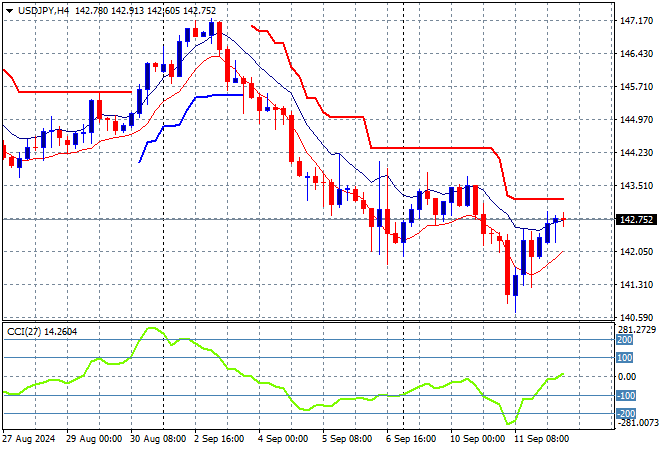This screenshot has height=450, width=660.
Task: Click the lowest trough of the CCI line
Action: [512, 424]
